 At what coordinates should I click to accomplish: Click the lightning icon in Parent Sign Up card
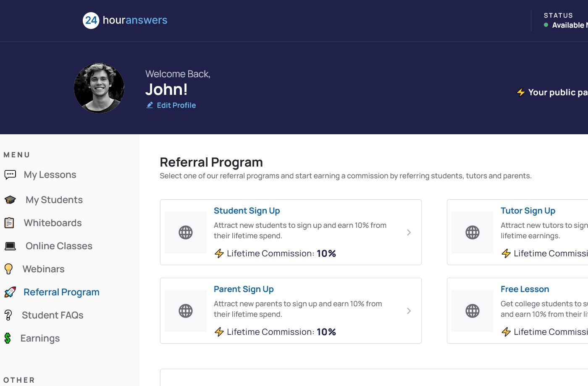point(219,332)
